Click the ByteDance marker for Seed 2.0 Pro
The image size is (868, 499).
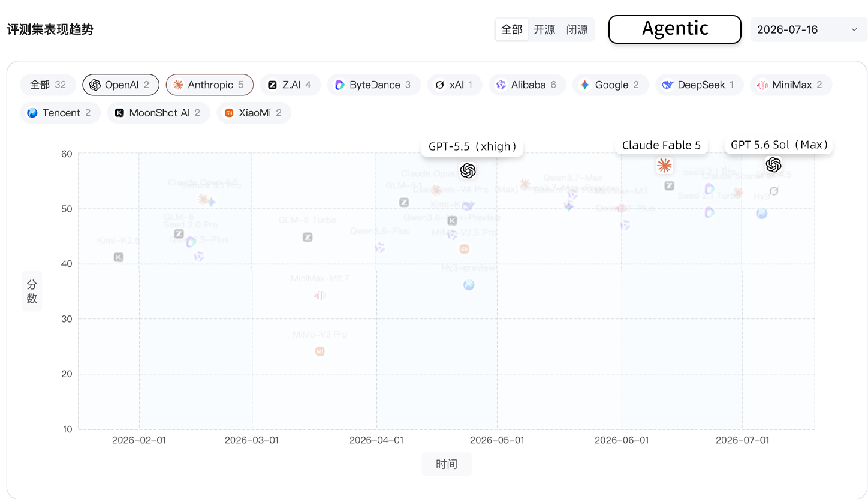pyautogui.click(x=191, y=242)
